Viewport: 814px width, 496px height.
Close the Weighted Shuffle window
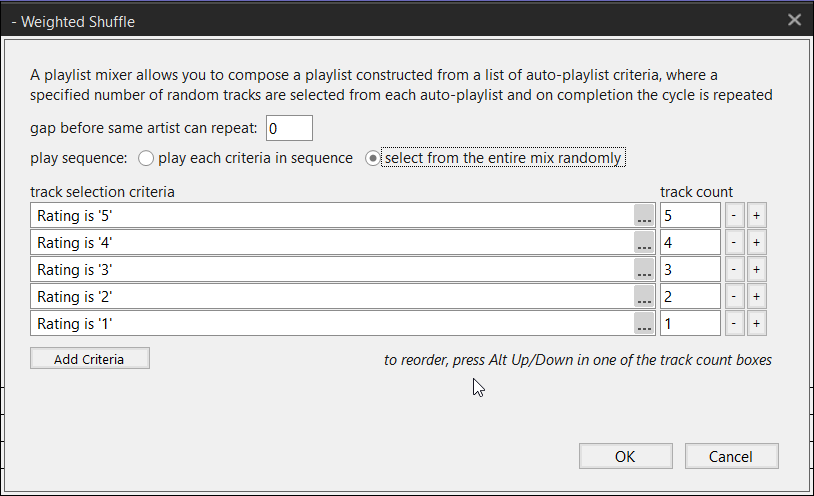point(795,20)
